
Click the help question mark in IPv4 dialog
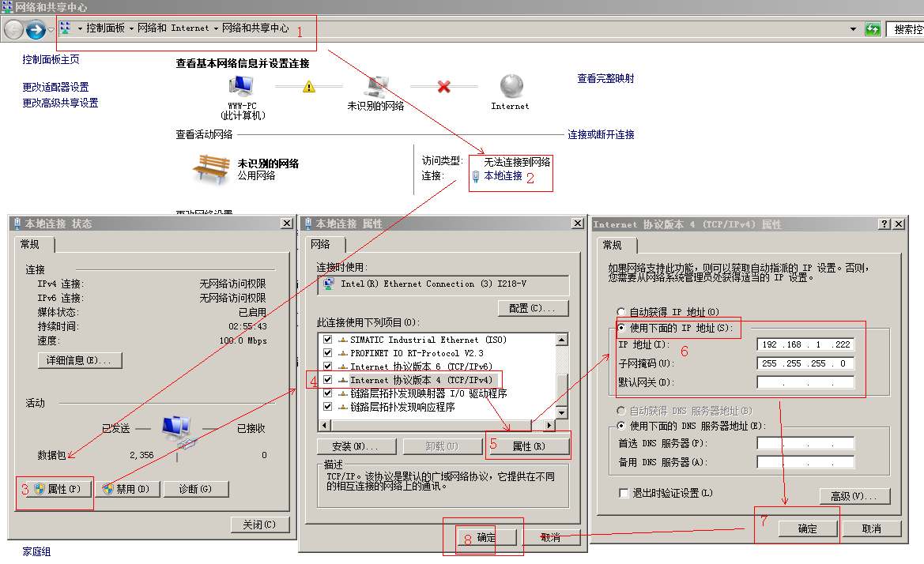point(884,224)
